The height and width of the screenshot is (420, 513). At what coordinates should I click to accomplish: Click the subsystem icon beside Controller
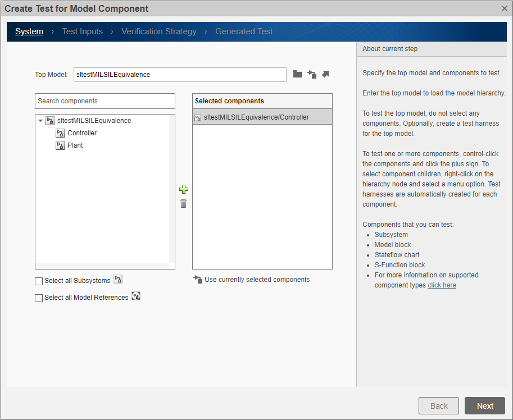60,133
